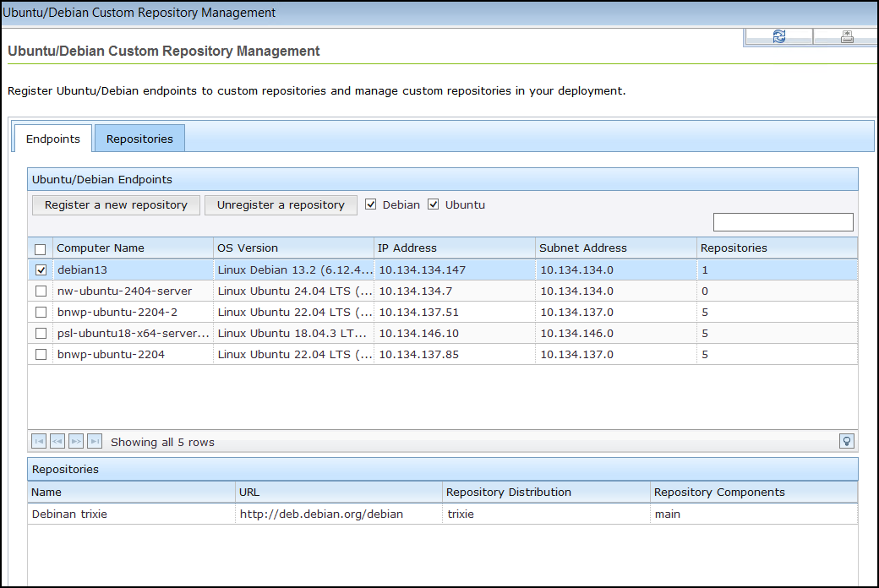Viewport: 879px width, 588px height.
Task: Click the http://deb.debian.org/debian URL
Action: (x=321, y=514)
